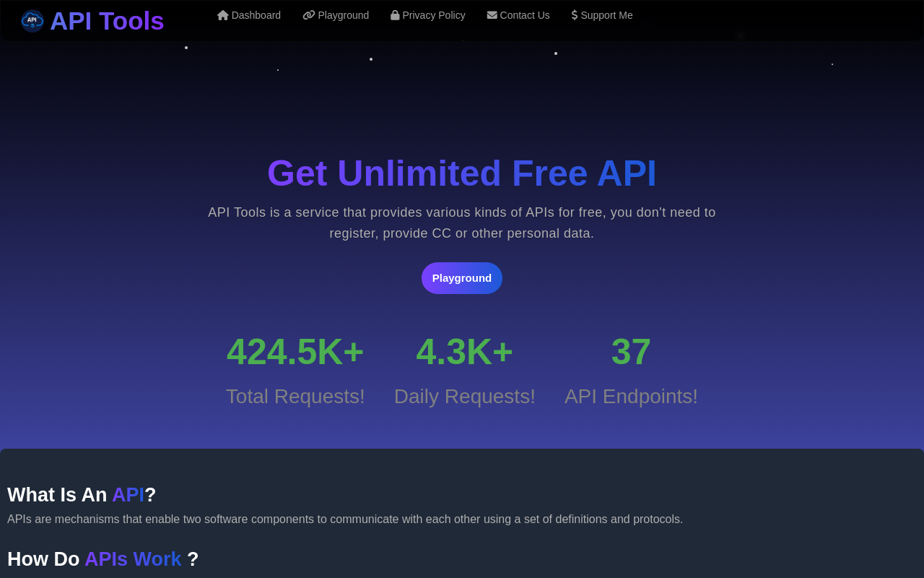Open the Privacy Policy page

(x=434, y=14)
